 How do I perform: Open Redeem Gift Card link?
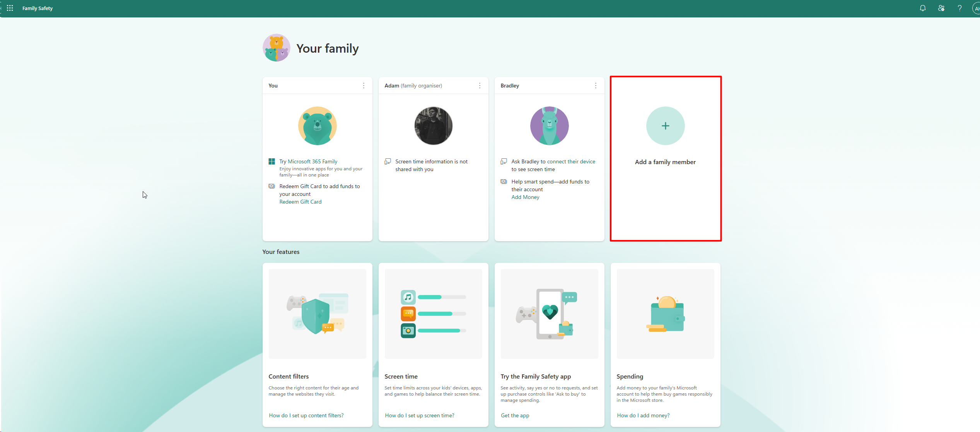pos(300,201)
